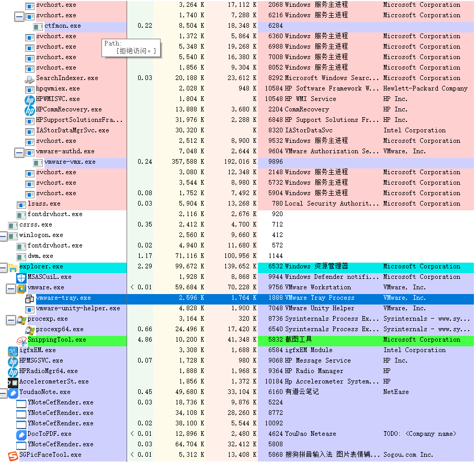
Task: Click the Sogou.com Inc. company cell
Action: (408, 455)
